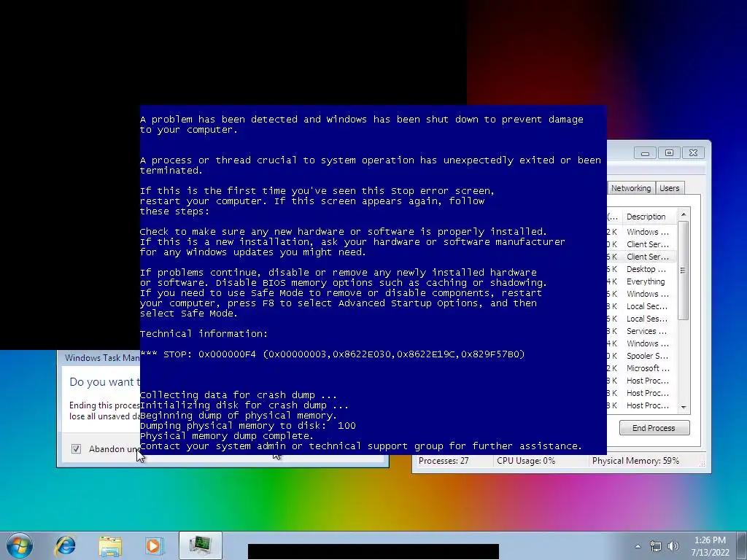Maximize the Task Manager window

point(669,153)
